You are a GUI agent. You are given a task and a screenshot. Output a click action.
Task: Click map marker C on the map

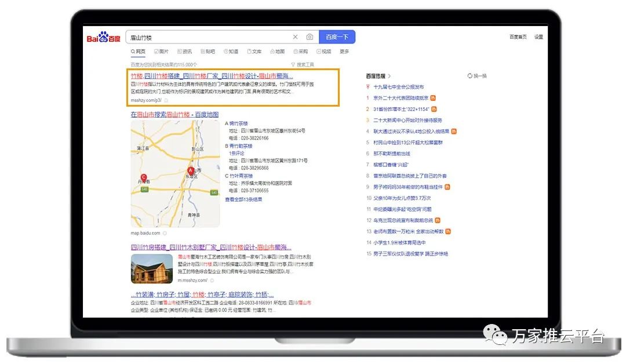[x=144, y=177]
